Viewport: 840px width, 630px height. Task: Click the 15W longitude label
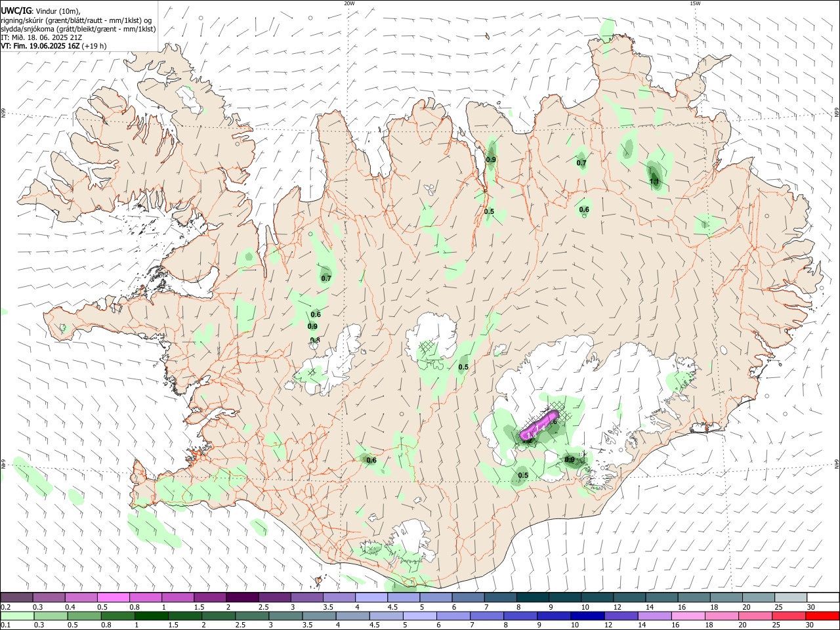[x=695, y=3]
